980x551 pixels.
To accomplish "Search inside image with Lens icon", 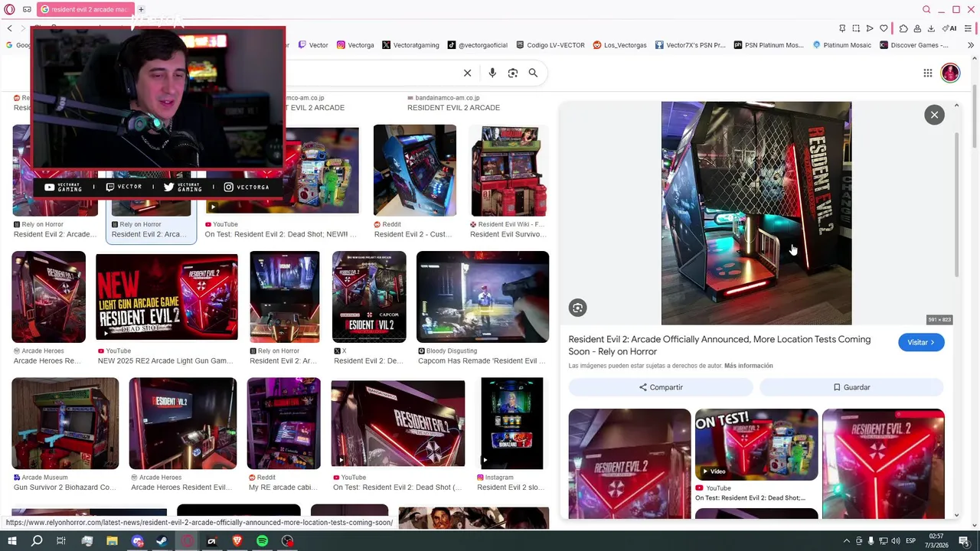I will click(577, 308).
